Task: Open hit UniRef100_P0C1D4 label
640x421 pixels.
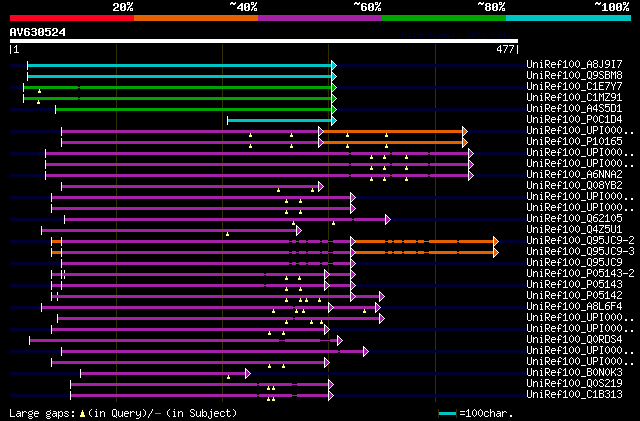Action: coord(574,120)
